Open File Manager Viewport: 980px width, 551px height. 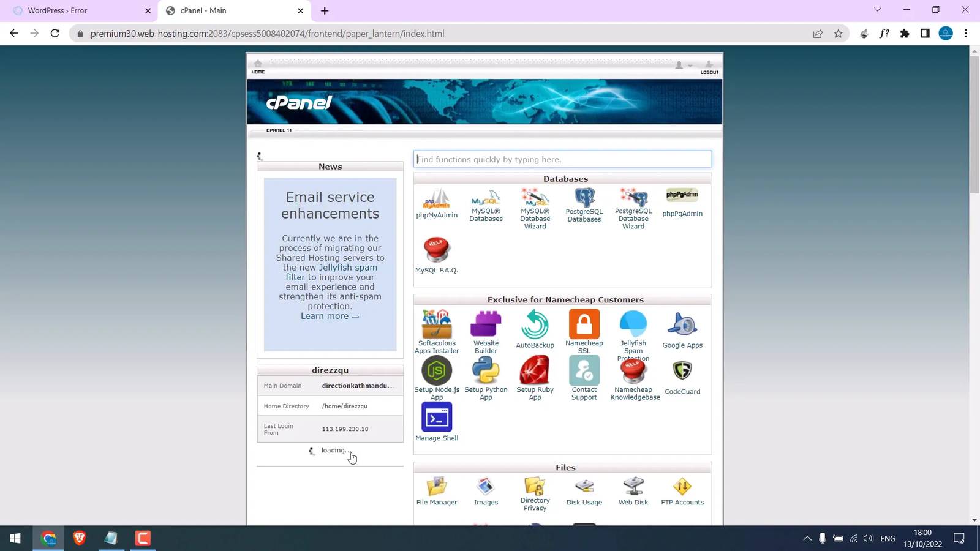[437, 492]
